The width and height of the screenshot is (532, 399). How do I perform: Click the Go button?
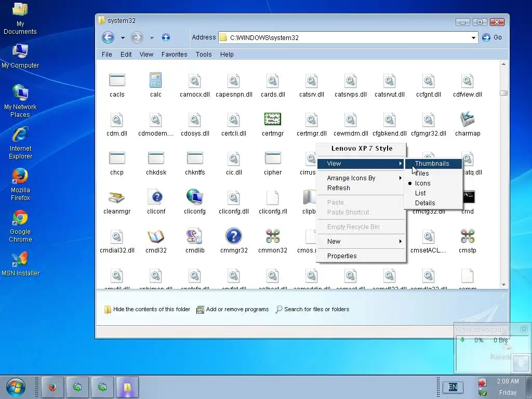pyautogui.click(x=491, y=37)
